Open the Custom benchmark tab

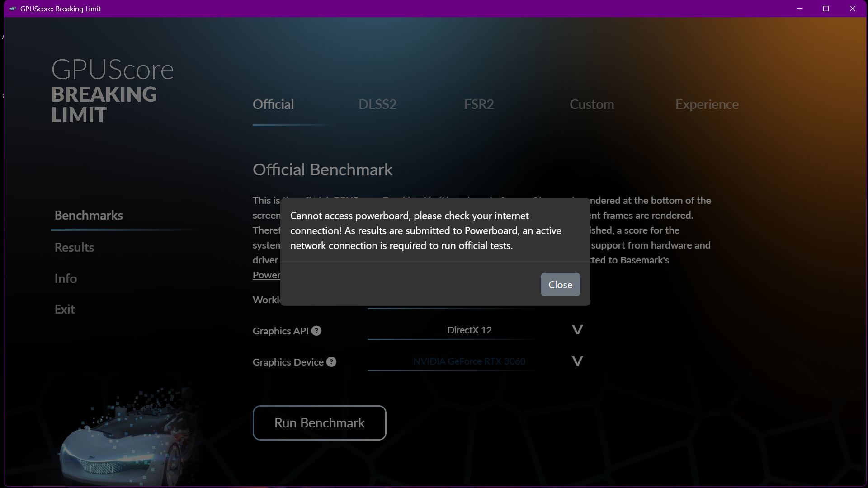(x=592, y=104)
